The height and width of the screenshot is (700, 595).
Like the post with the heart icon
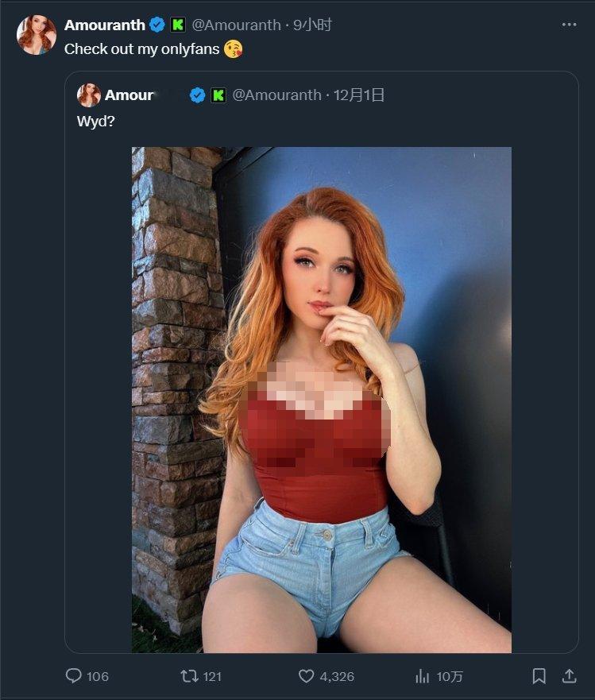(x=306, y=676)
